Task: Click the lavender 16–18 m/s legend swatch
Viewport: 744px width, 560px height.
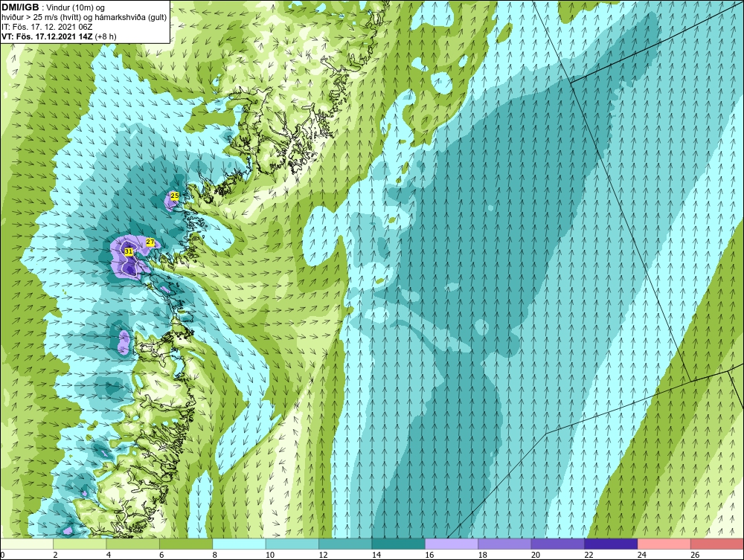Action: [x=452, y=544]
